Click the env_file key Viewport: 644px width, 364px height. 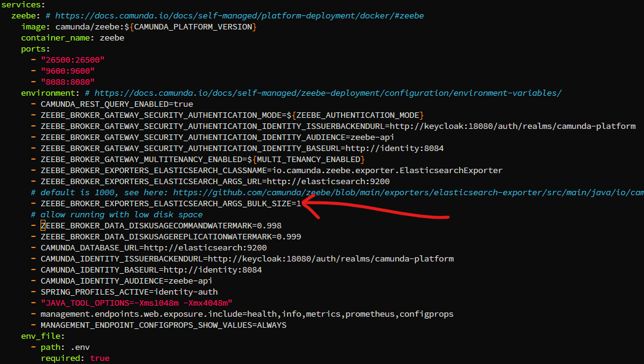(41, 336)
